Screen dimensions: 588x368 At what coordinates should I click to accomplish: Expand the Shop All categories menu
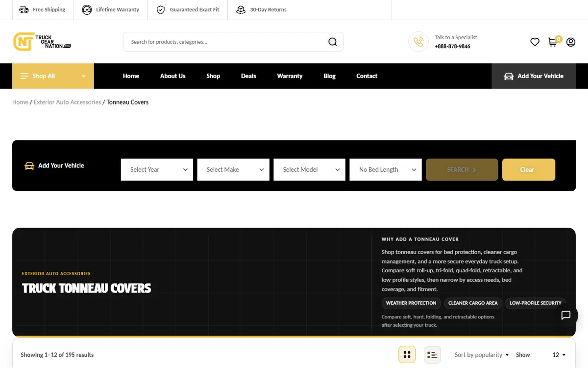[x=53, y=76]
